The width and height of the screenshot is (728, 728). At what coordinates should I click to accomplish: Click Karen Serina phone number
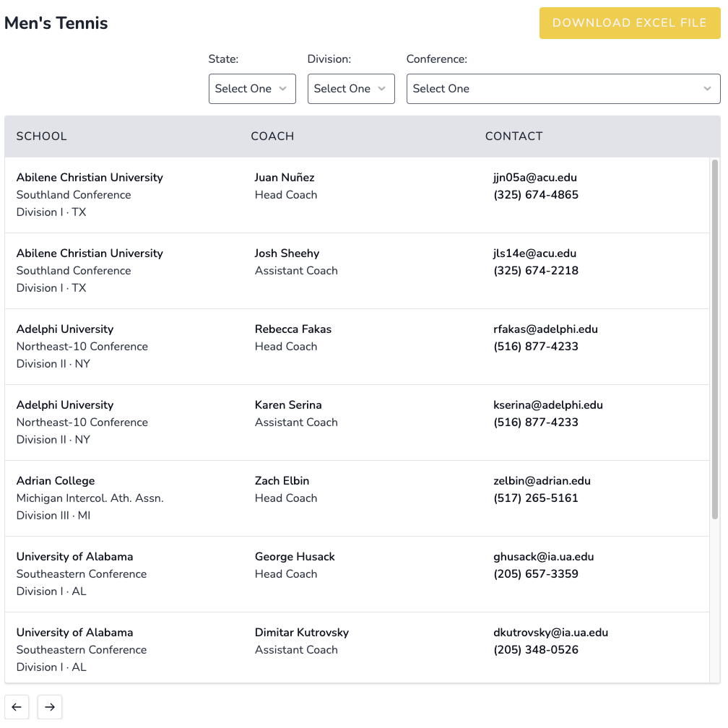coord(536,422)
